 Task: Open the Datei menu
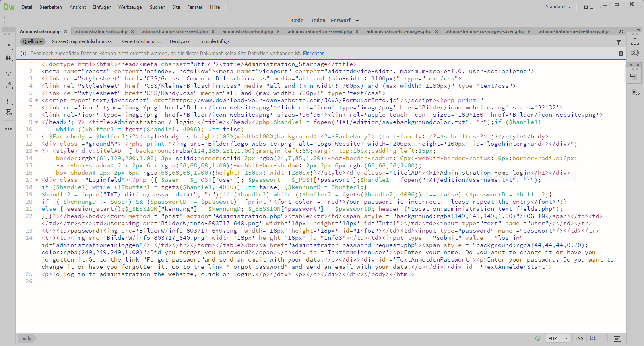click(x=27, y=7)
